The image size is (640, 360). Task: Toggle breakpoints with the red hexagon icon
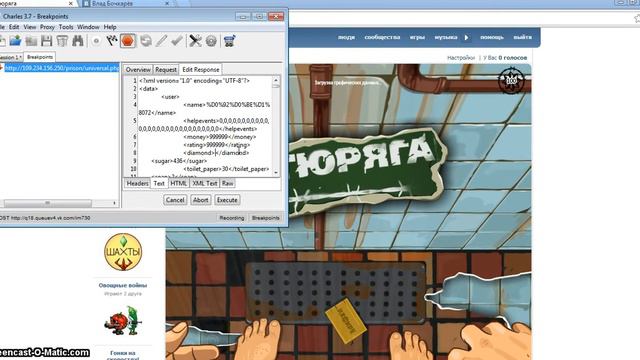[128, 41]
